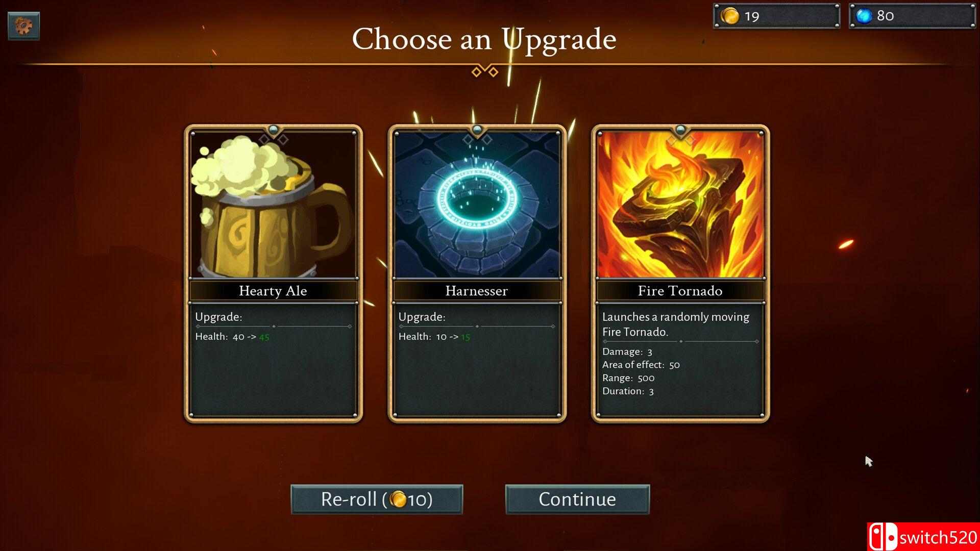
Task: Click the gem atop Hearty Ale card
Action: point(273,129)
